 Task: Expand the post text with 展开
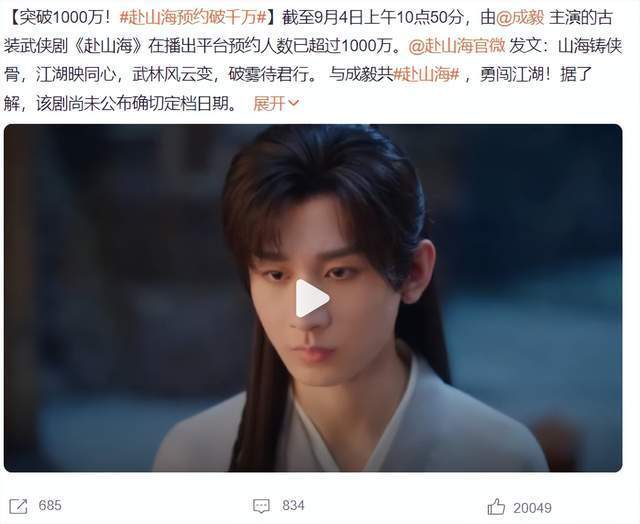[x=269, y=104]
